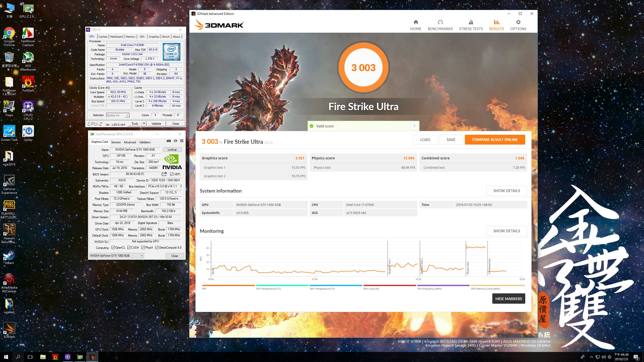Click the Valid score question mark help
644x362 pixels.
click(414, 126)
